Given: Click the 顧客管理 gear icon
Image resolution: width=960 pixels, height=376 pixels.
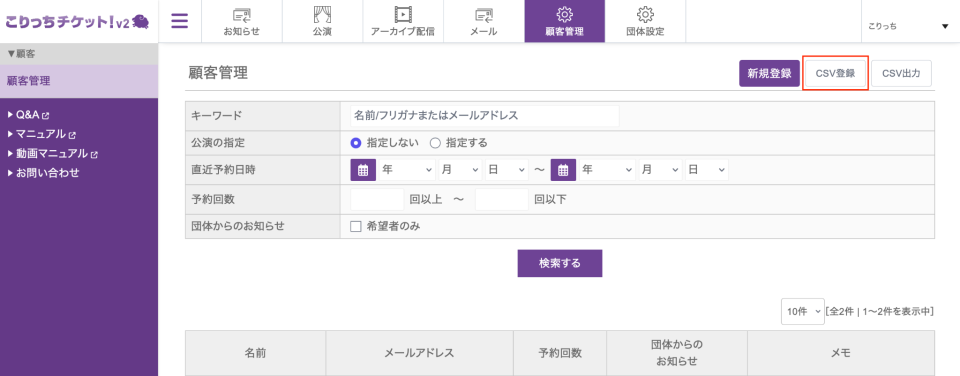Looking at the screenshot, I should tap(564, 14).
